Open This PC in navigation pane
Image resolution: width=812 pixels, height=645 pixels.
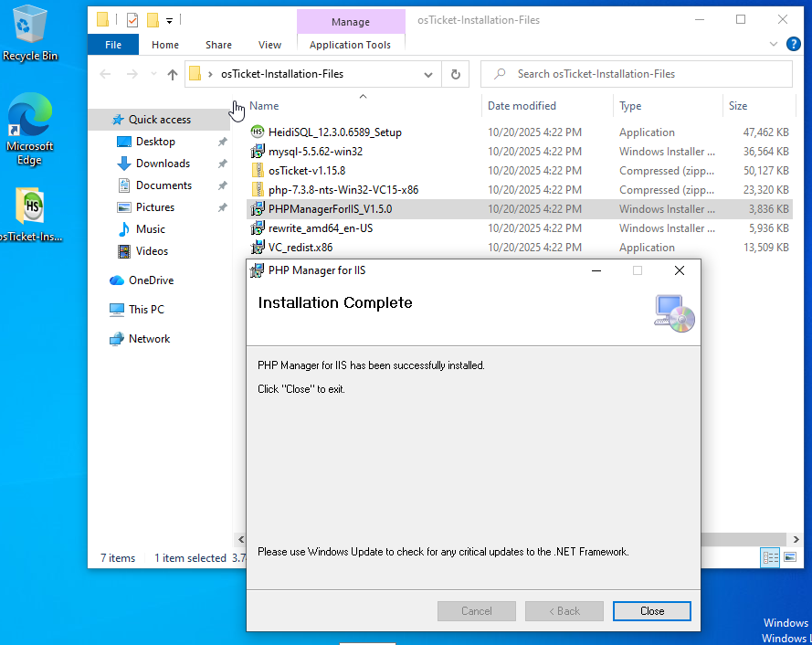pyautogui.click(x=146, y=310)
